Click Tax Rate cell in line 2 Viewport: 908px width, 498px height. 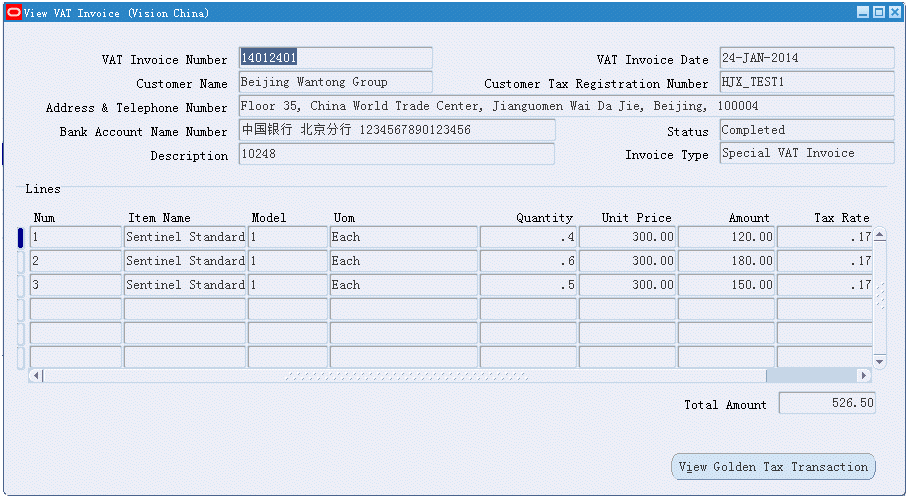(x=825, y=261)
